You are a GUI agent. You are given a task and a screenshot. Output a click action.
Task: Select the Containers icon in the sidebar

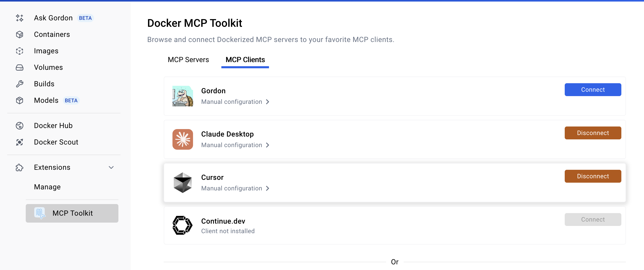click(x=20, y=34)
